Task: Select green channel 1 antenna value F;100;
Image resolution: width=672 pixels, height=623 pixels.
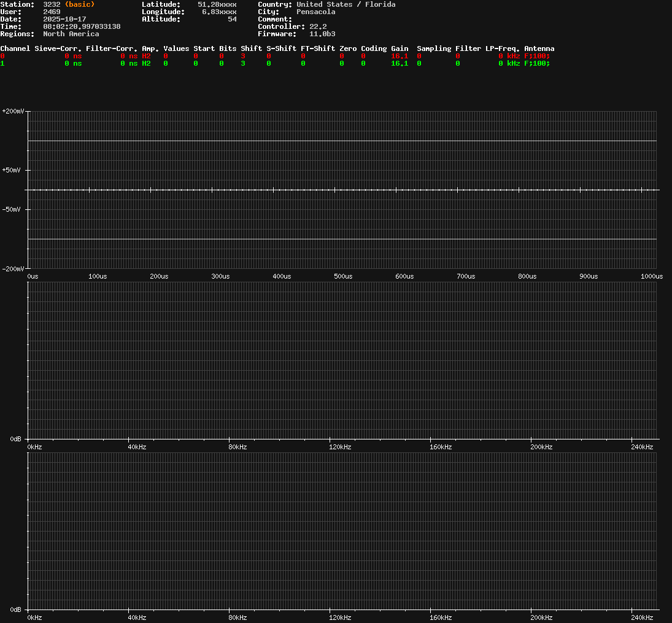Action: click(537, 63)
